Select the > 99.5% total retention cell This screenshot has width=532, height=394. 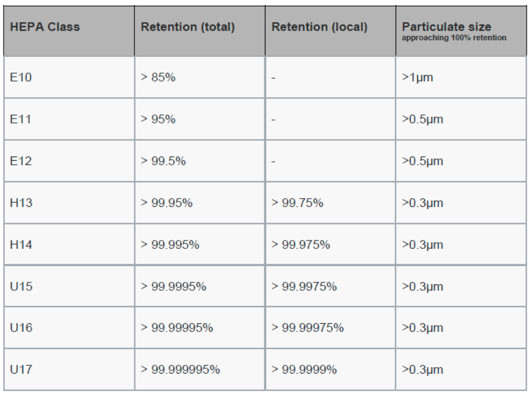click(163, 161)
